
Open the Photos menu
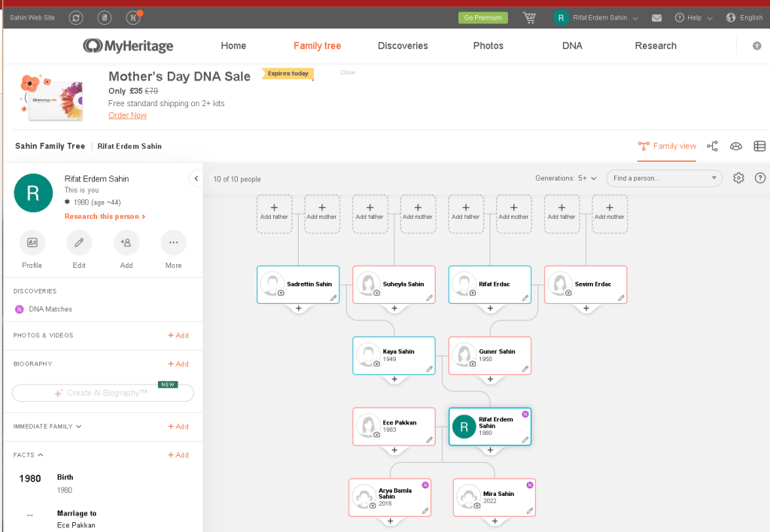point(488,46)
